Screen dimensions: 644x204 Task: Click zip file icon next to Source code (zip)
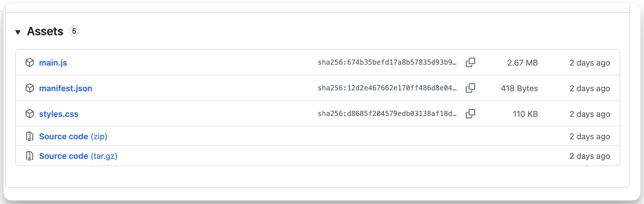tap(30, 136)
